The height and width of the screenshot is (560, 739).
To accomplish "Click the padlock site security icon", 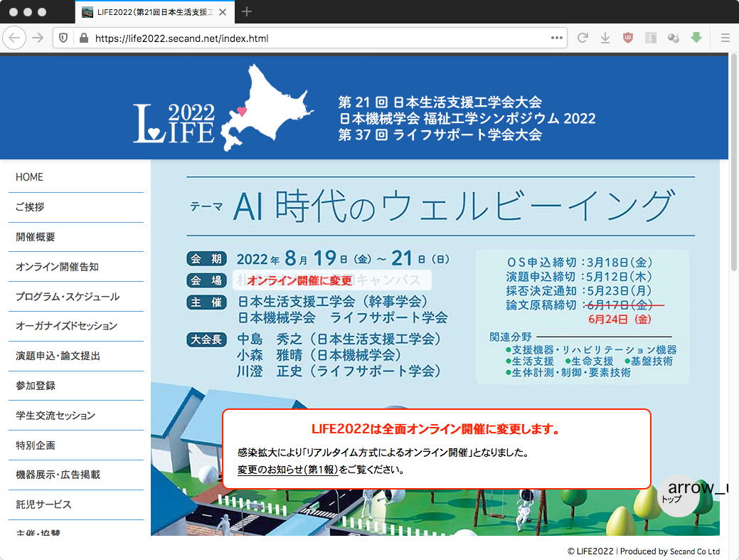I will tap(84, 38).
